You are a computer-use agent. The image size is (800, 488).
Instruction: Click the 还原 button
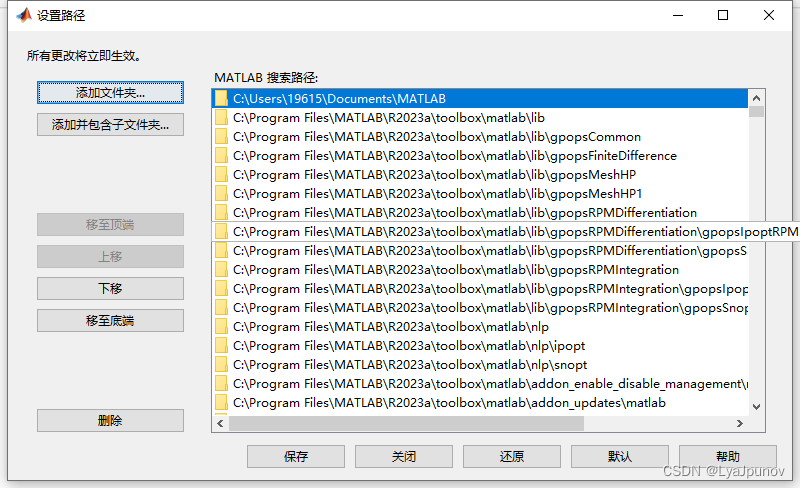pyautogui.click(x=512, y=456)
